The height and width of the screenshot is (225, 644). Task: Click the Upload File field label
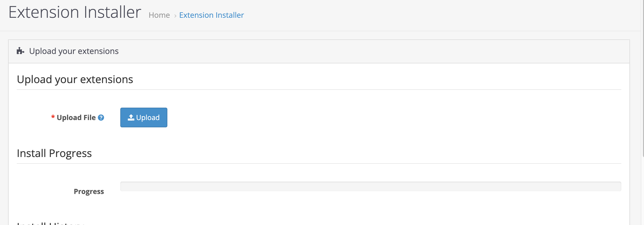[76, 118]
